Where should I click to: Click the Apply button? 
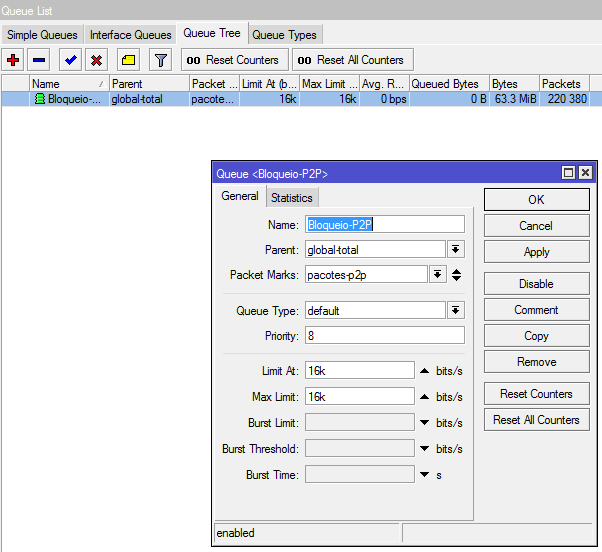(536, 252)
